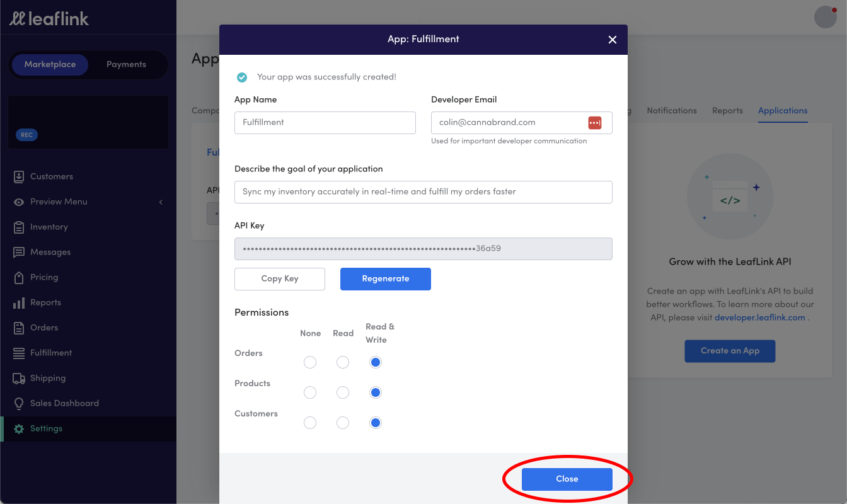Click the LeafLink logo
Screen dimensions: 847x504
click(x=49, y=18)
